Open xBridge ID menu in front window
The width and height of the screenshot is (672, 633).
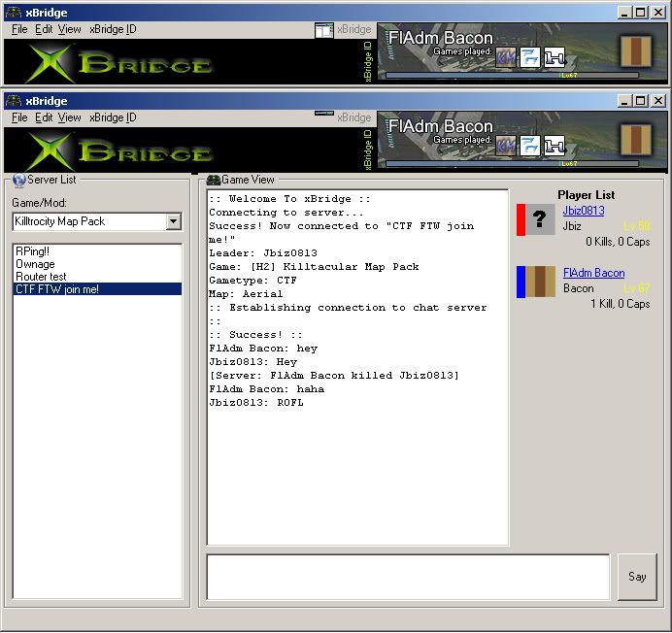pyautogui.click(x=114, y=117)
